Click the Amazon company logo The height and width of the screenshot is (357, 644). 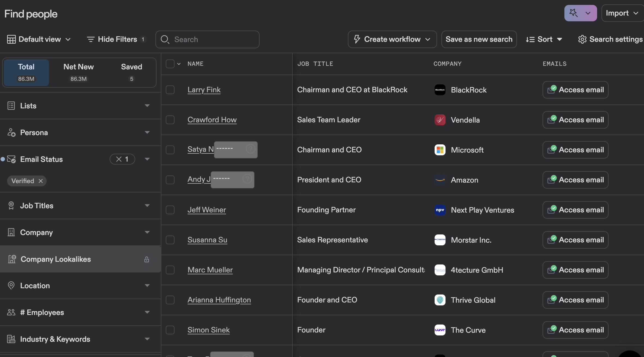point(440,180)
